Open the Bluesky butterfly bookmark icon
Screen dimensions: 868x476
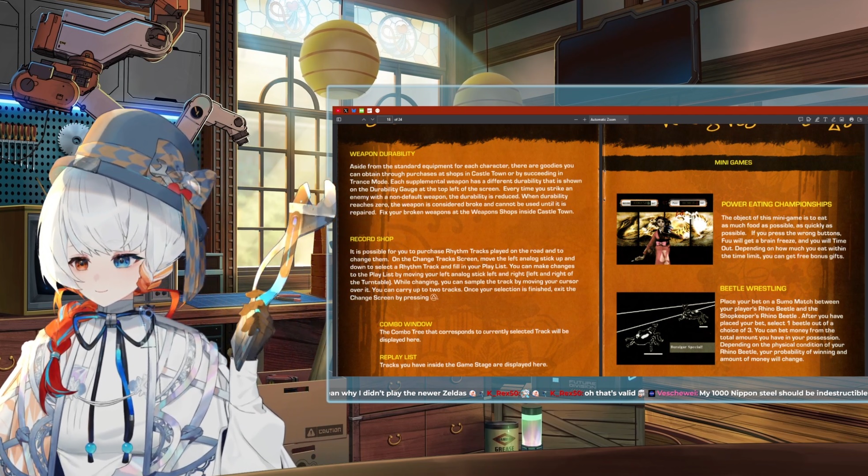pyautogui.click(x=354, y=111)
